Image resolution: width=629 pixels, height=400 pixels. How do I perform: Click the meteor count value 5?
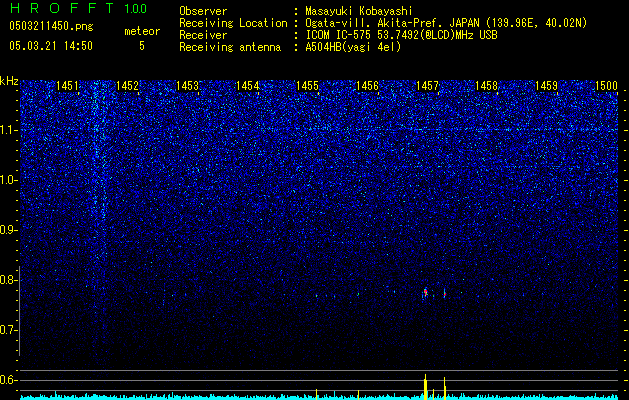coord(142,46)
